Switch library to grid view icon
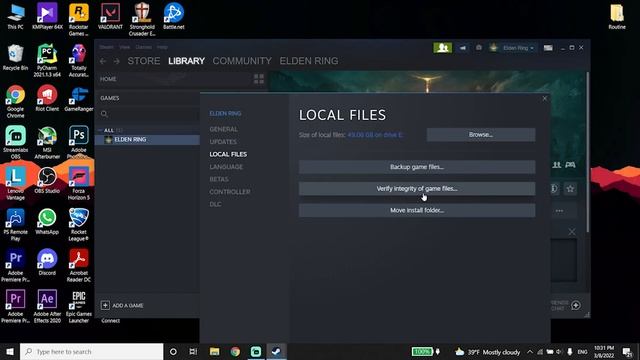This screenshot has height=360, width=640. 259,79
